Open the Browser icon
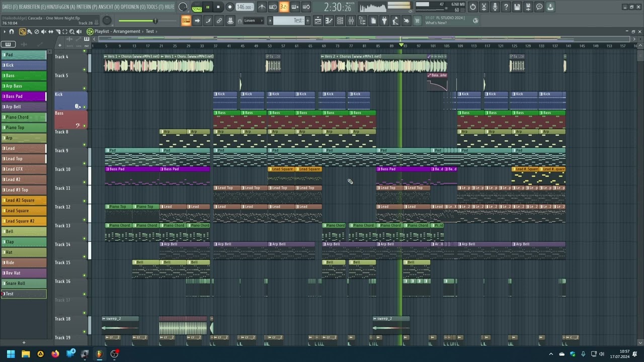 click(362, 21)
